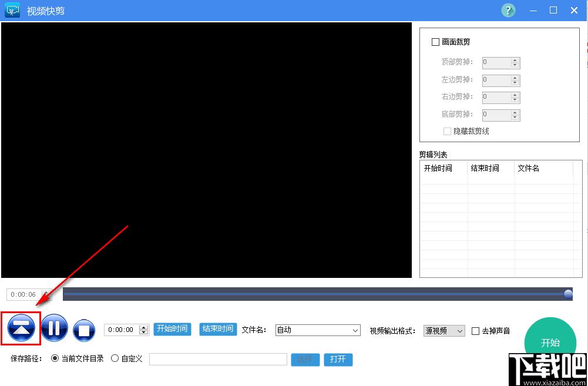Check the 去掉声音 option
The width and height of the screenshot is (588, 386).
coord(475,331)
